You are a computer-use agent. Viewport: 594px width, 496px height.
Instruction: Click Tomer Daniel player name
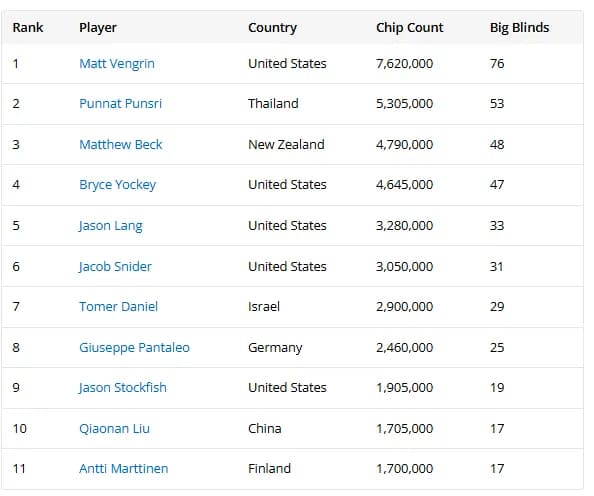118,307
